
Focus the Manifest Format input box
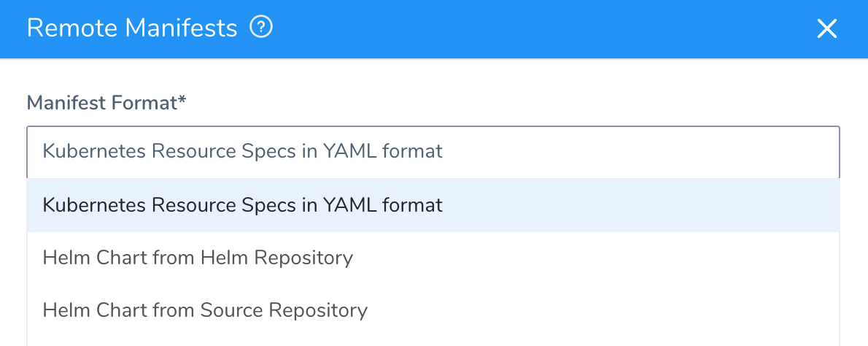point(433,152)
